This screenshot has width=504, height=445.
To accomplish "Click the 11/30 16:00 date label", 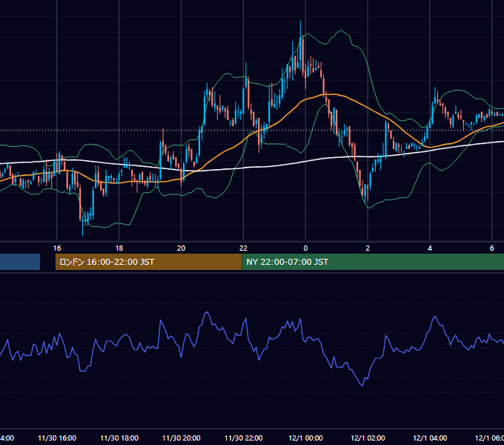I will point(57,438).
